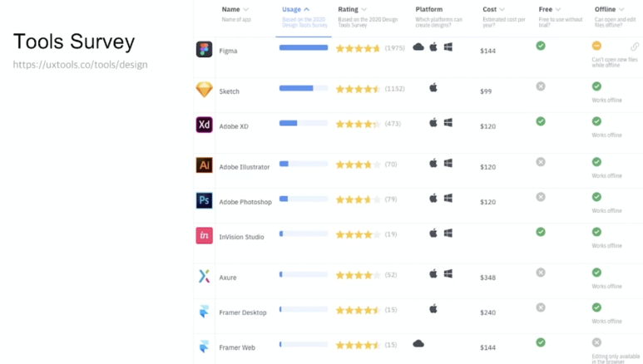
Task: Click Sketch's Apple platform icon
Action: tap(433, 87)
